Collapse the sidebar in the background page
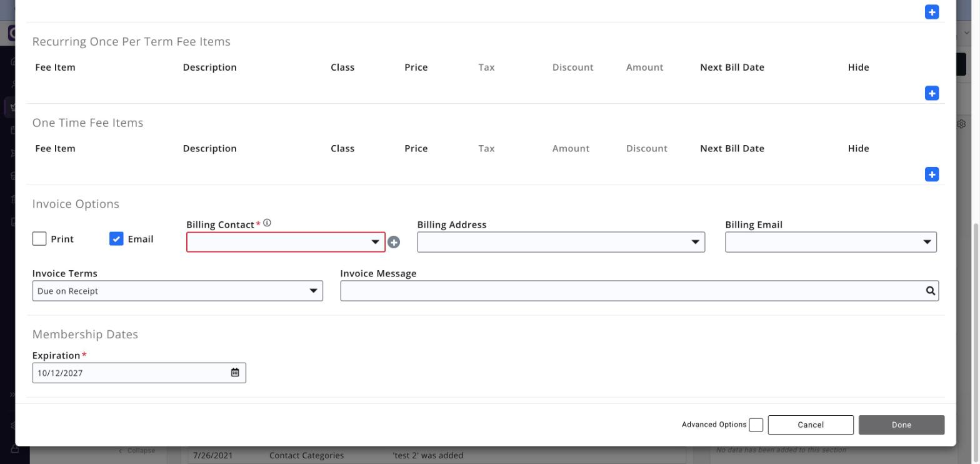This screenshot has width=980, height=464. click(137, 451)
